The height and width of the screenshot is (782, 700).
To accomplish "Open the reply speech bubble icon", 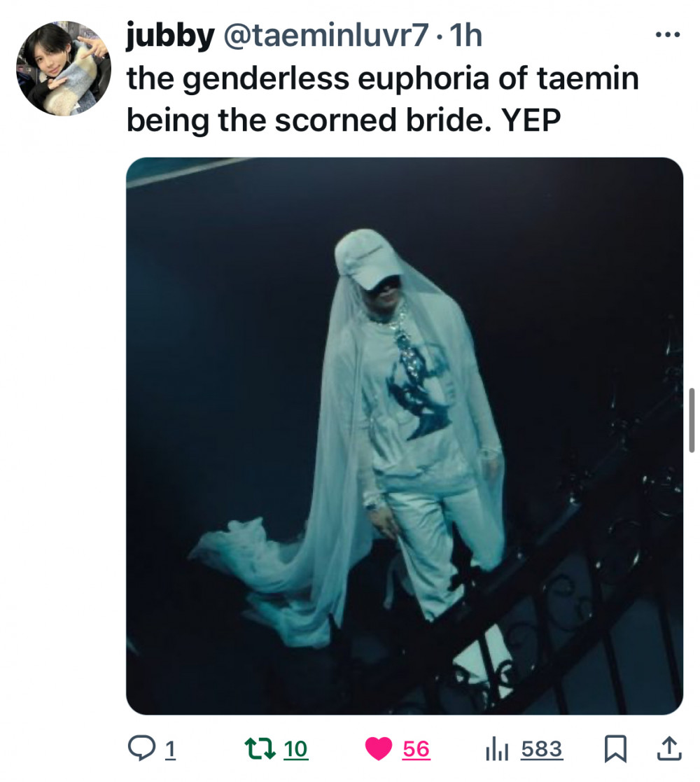I will (x=141, y=748).
